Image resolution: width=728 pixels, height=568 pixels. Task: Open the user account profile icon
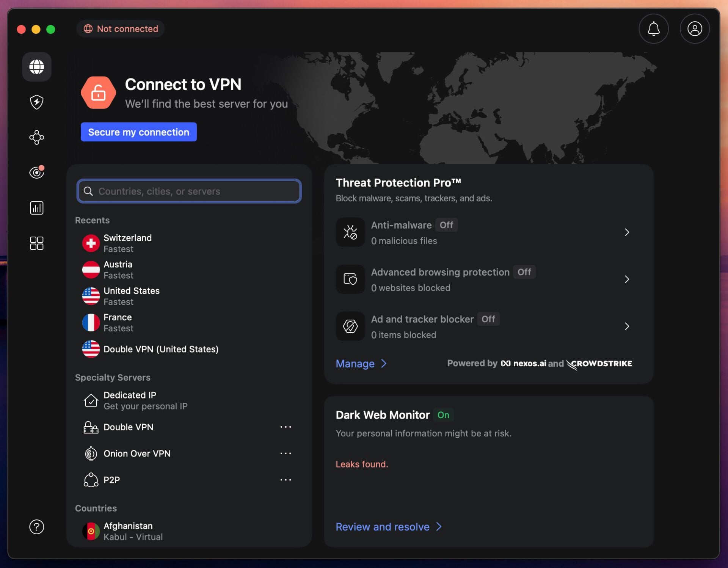point(694,29)
